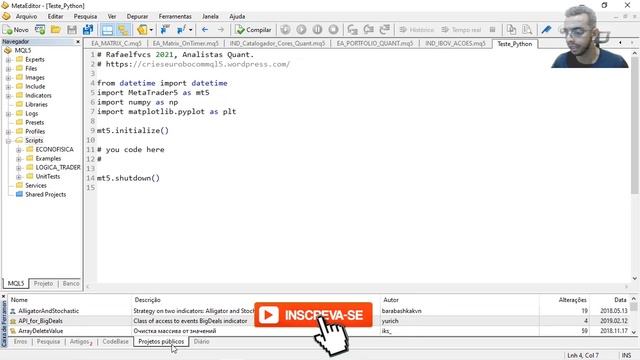Click the Save All double-floppy icon
Viewport: 640px width, 360px height.
click(x=88, y=29)
